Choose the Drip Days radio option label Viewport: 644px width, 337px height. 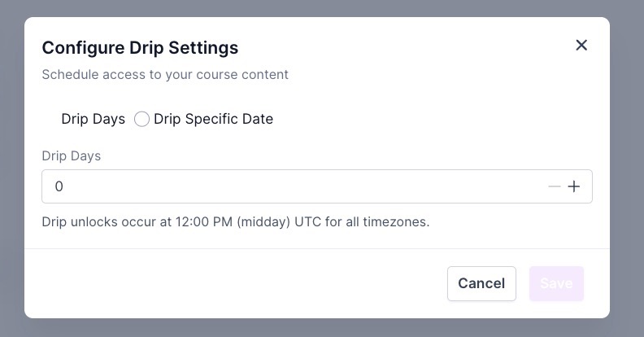(x=93, y=119)
